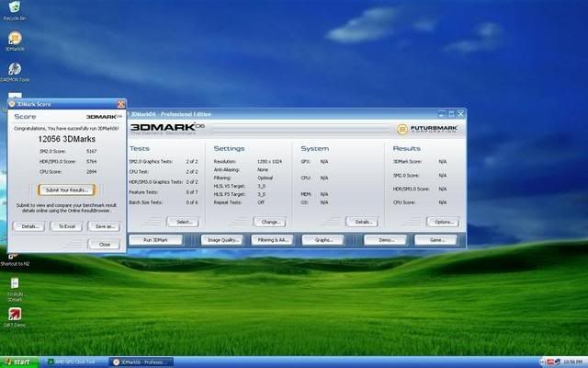Click the Resolution value 1280 x 1024

[x=269, y=162]
